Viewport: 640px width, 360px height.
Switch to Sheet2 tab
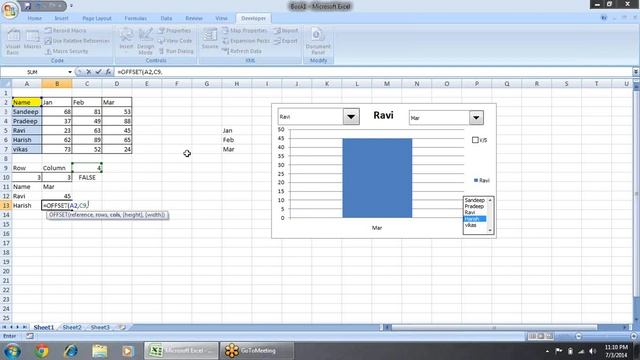tap(72, 327)
